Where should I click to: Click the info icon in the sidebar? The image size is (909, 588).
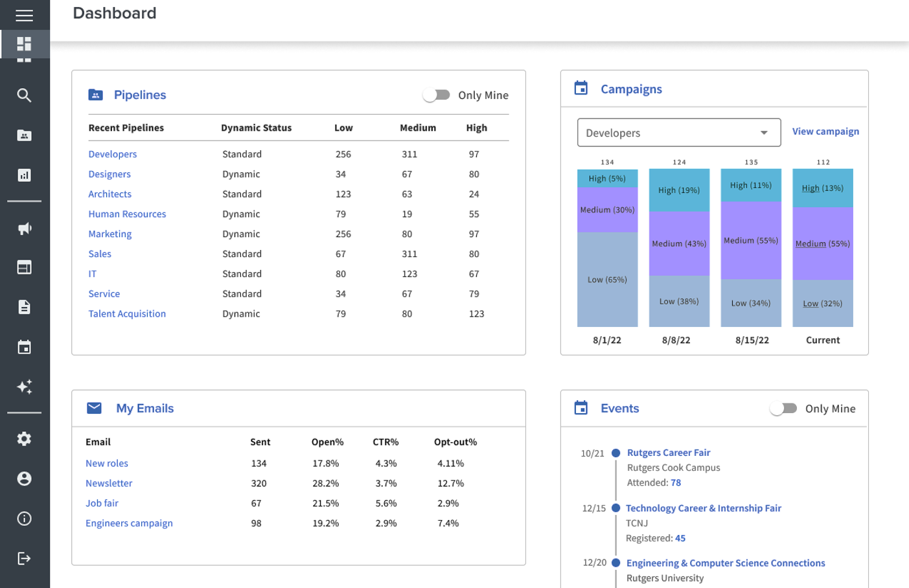[25, 518]
